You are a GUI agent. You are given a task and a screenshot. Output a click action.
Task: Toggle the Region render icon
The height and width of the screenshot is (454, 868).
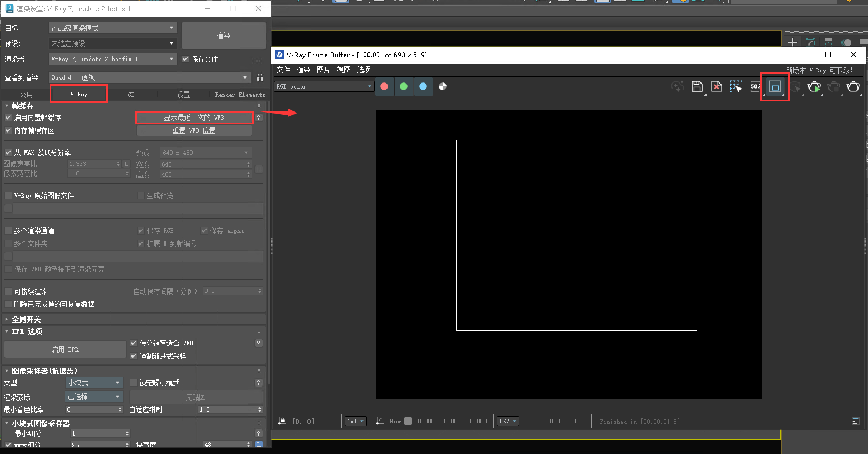[x=775, y=87]
